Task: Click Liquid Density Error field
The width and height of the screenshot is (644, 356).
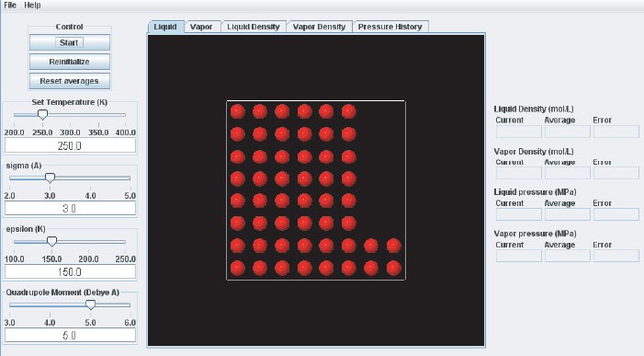Action: click(616, 132)
